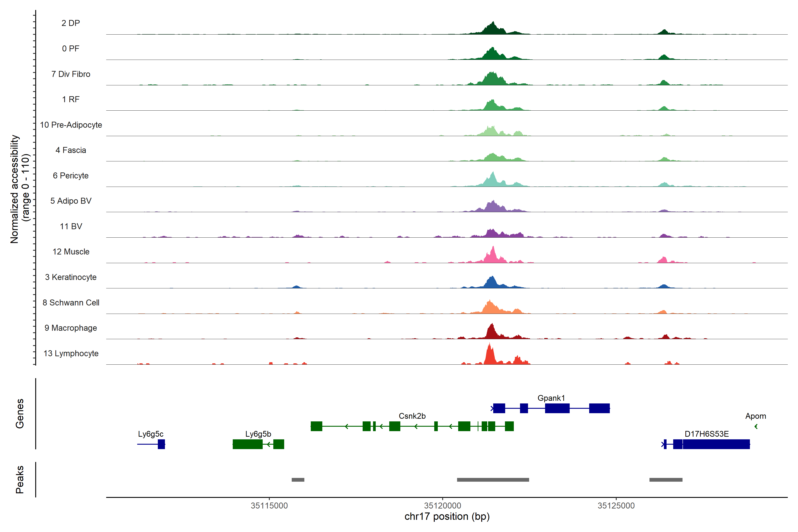Screen dimensions: 798x532
Task: Click the rightmost gray peak bar
Action: point(666,480)
